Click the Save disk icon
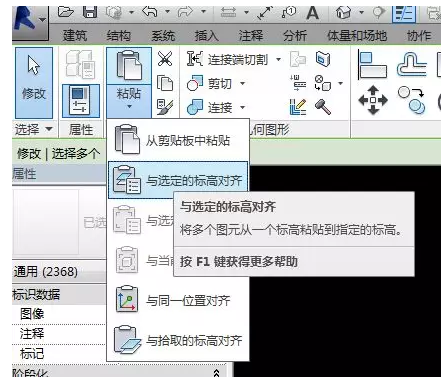This screenshot has width=447, height=381. pyautogui.click(x=90, y=12)
